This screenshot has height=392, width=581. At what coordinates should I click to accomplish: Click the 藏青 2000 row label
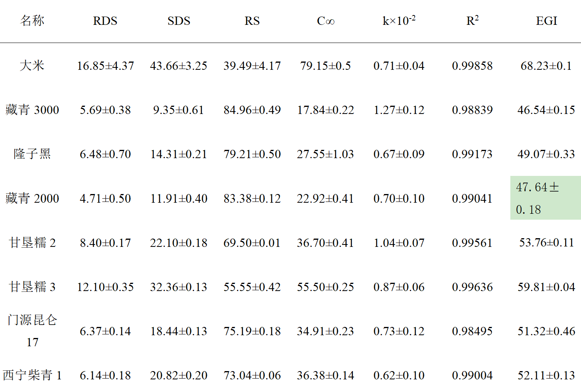32,198
